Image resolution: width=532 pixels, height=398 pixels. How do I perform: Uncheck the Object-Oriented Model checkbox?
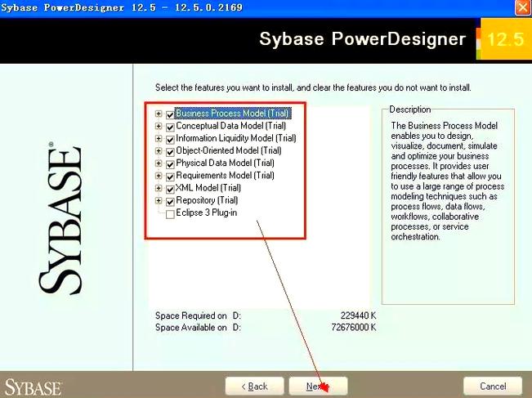(x=170, y=152)
